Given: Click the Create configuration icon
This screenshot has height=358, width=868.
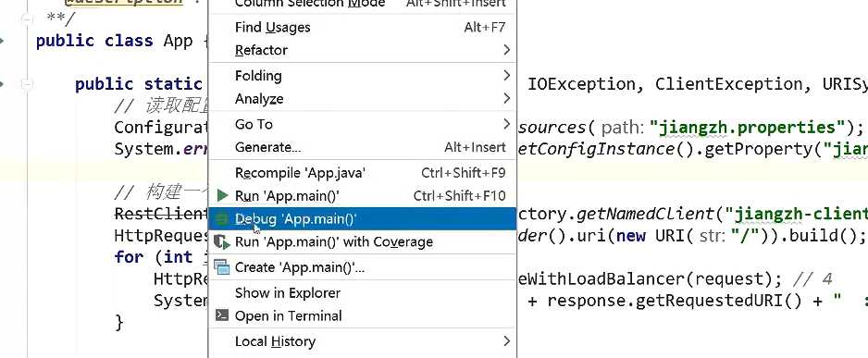Looking at the screenshot, I should pos(222,268).
